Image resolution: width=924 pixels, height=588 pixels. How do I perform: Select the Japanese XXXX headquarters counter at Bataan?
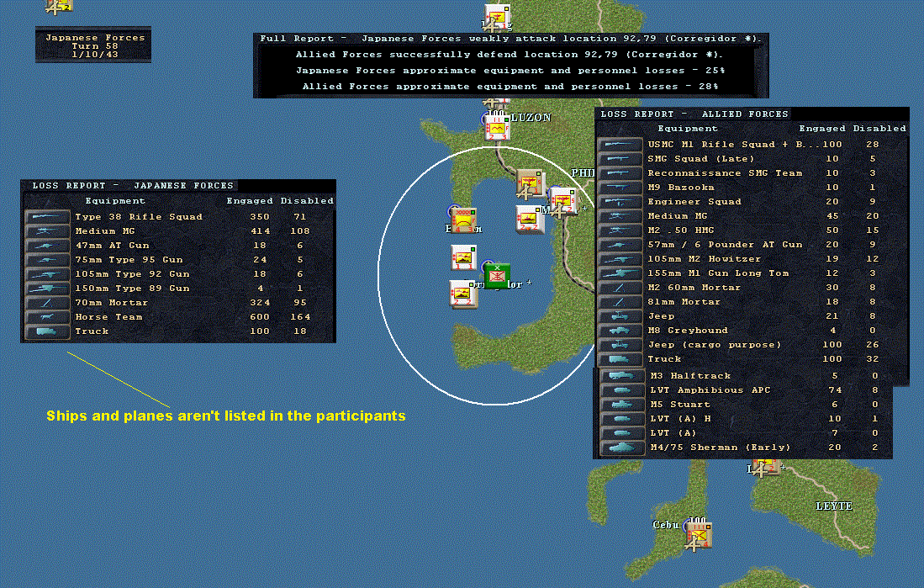[x=463, y=220]
